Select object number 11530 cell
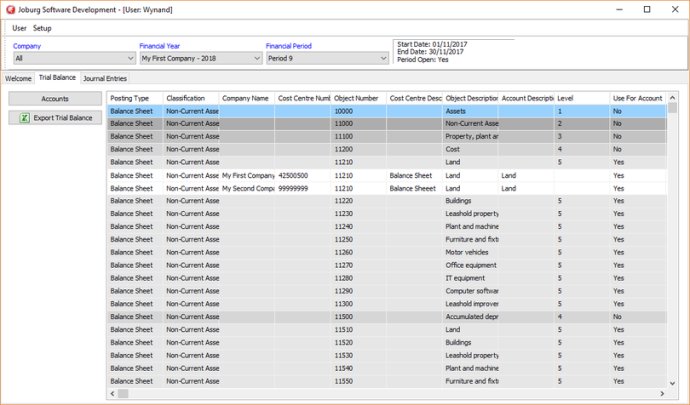Image resolution: width=690 pixels, height=405 pixels. (x=359, y=355)
